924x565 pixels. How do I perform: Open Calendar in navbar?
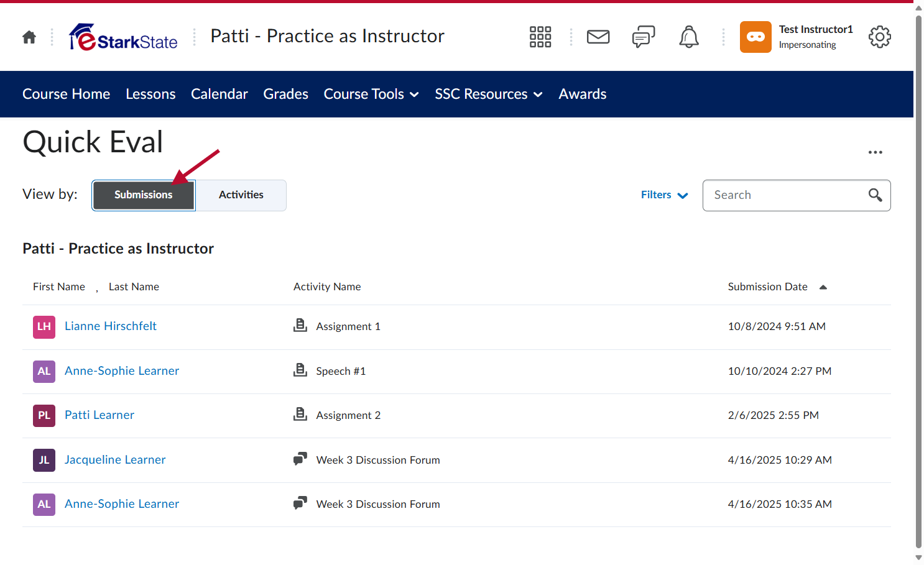pyautogui.click(x=219, y=94)
